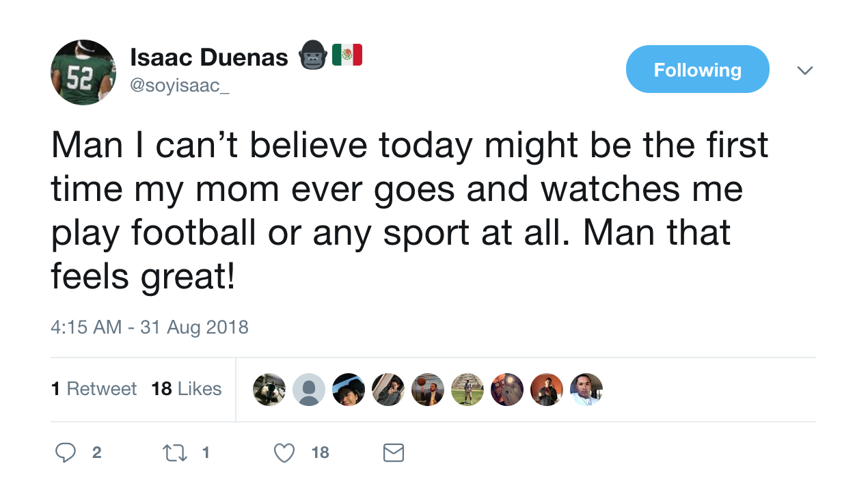Expand the tweet options chevron menu
Screen dimensions: 868x499
(x=805, y=70)
